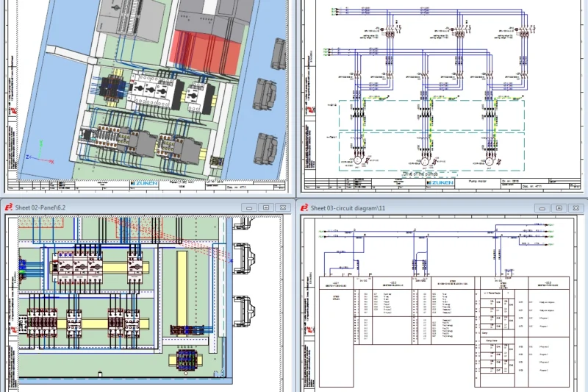Screen dimensions: 588x392
Task: Minimize the Sheet 02-Panel\6.2 window
Action: [249, 207]
